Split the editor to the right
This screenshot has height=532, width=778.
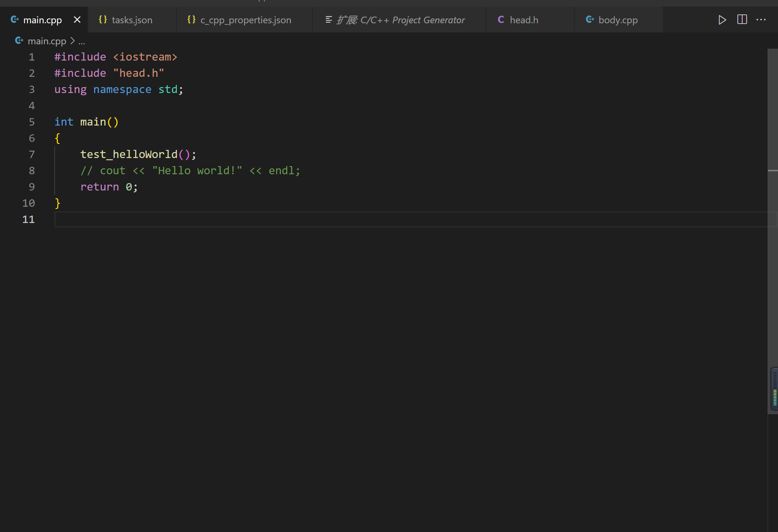[x=742, y=20]
